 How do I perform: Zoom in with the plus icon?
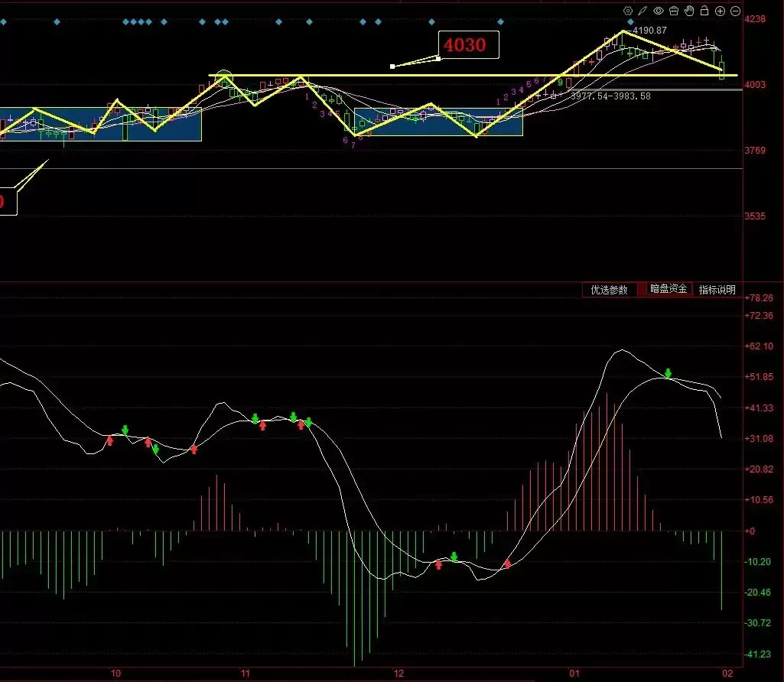coord(721,11)
